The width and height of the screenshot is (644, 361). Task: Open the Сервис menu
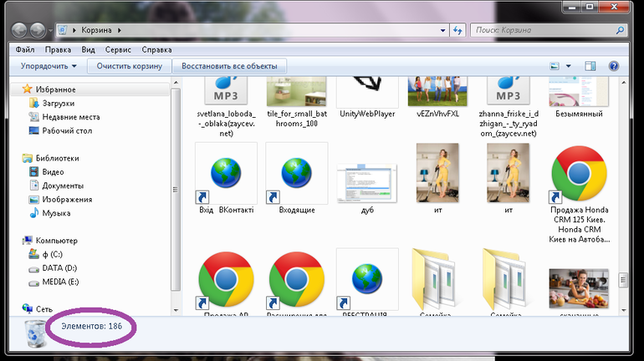pyautogui.click(x=118, y=49)
